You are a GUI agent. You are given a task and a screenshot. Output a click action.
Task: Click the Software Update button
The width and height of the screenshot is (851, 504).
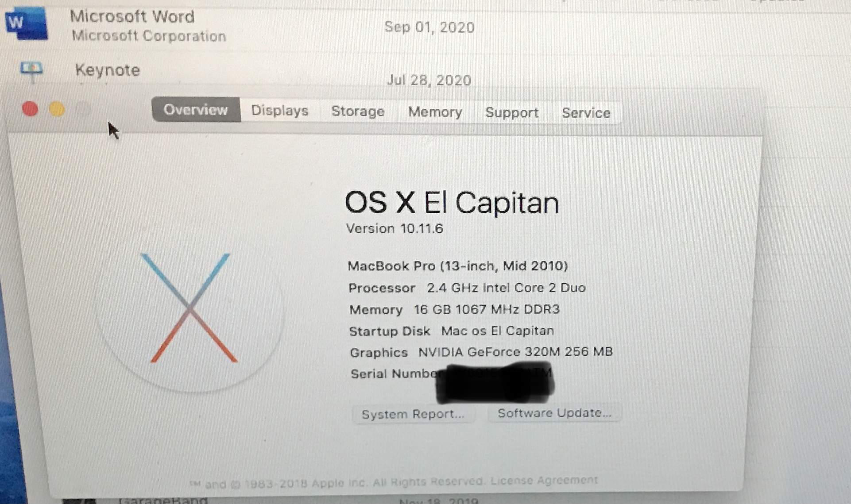point(554,413)
